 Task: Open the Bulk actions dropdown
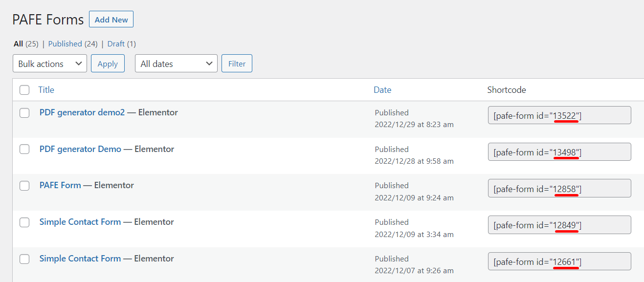[x=50, y=64]
